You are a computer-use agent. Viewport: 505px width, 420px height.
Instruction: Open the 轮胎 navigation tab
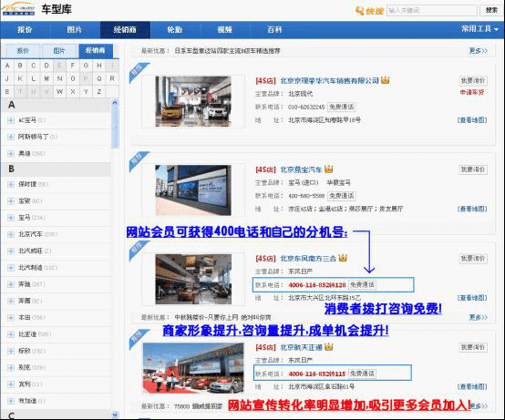pyautogui.click(x=175, y=30)
